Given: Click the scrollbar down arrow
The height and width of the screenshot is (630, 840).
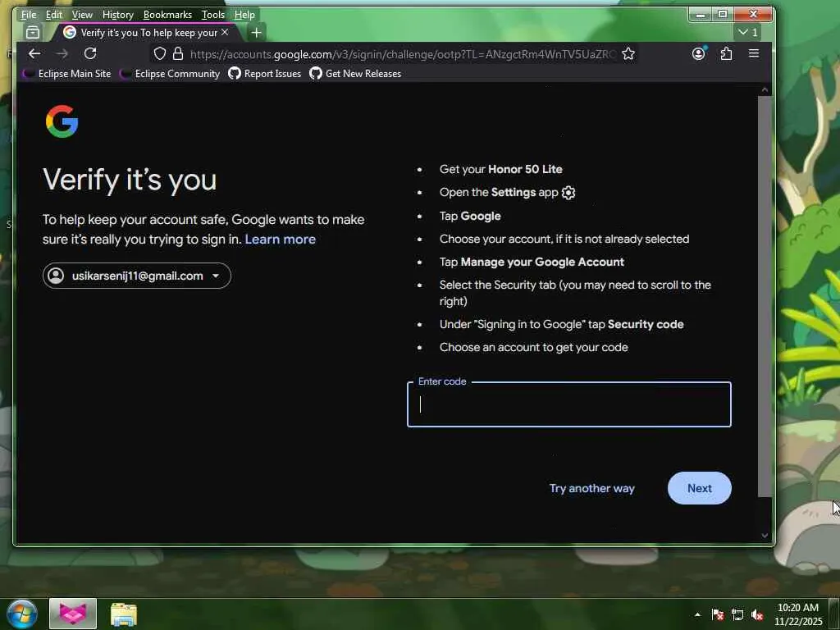Looking at the screenshot, I should [x=765, y=535].
